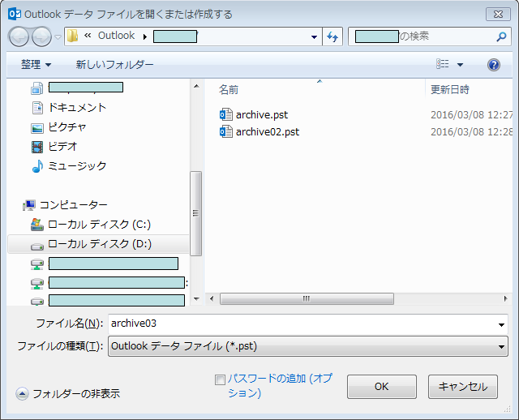Select the archive02.pst file
This screenshot has width=519, height=420.
(x=267, y=131)
